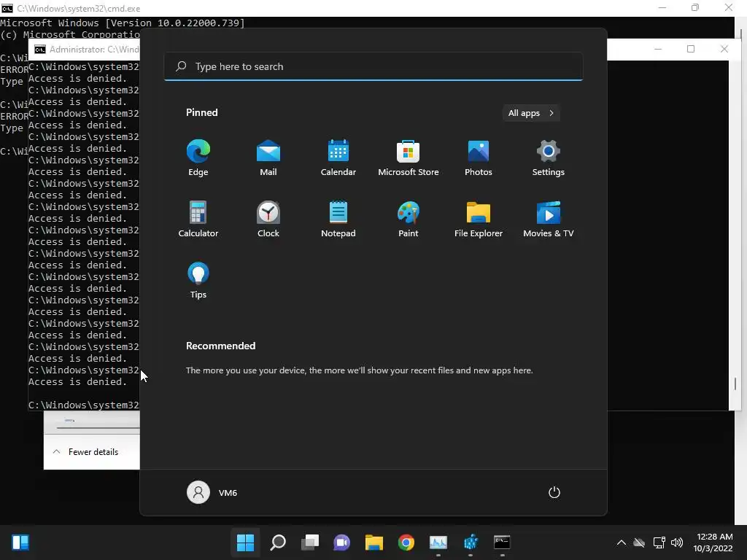
Task: Launch Notepad from pinned apps
Action: [x=338, y=219]
